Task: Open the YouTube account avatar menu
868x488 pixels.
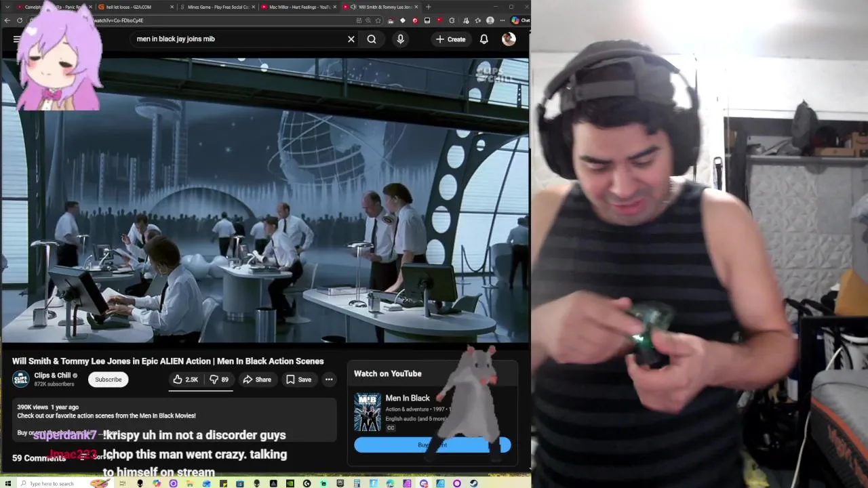Action: point(509,39)
